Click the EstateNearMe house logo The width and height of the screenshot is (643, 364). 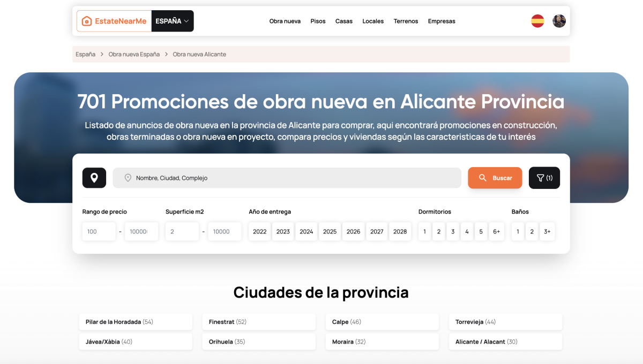pyautogui.click(x=114, y=21)
